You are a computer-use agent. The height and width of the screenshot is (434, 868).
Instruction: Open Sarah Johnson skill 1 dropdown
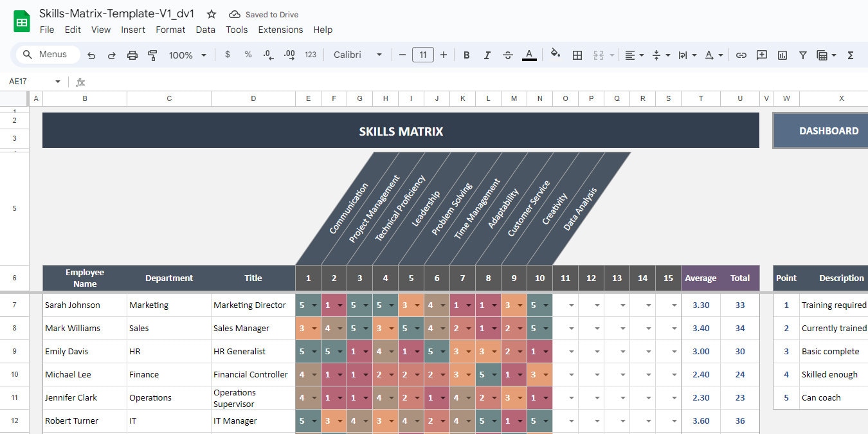[x=314, y=305]
